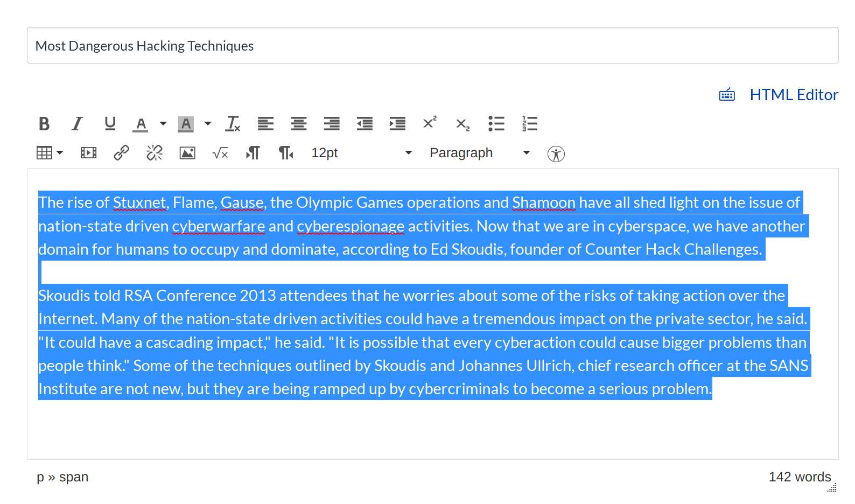
Task: Switch to the HTML Editor
Action: [793, 95]
